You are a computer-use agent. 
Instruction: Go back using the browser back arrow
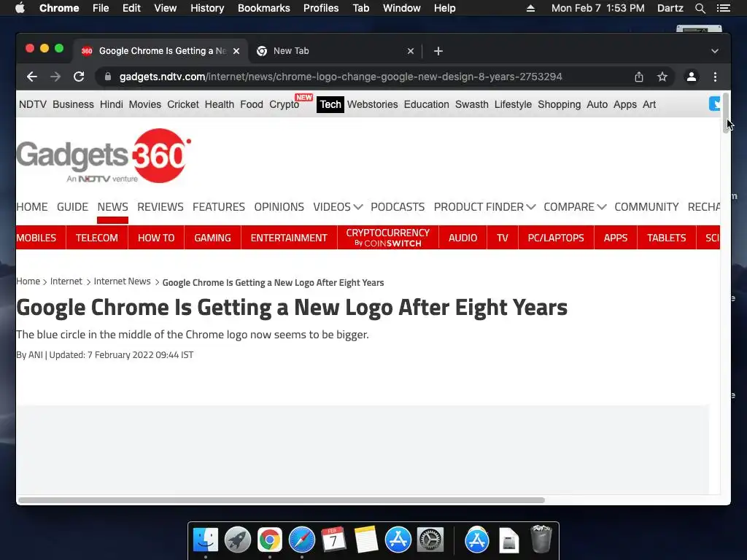[32, 77]
